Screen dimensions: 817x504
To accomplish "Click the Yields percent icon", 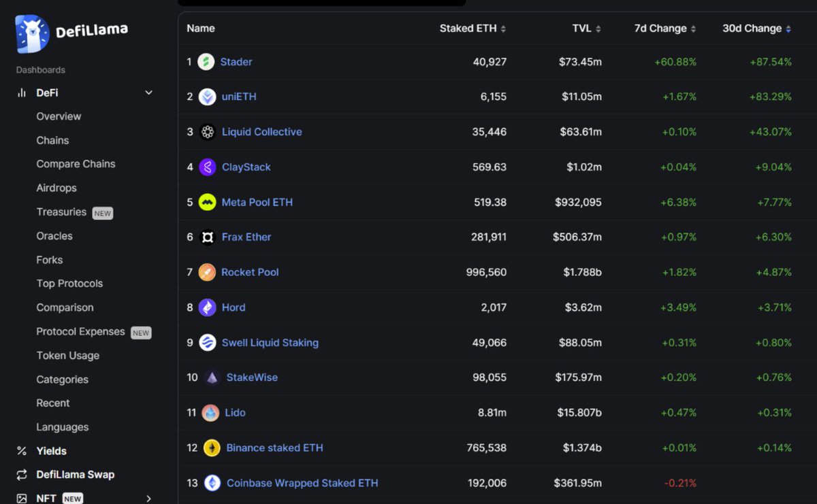I will coord(22,451).
